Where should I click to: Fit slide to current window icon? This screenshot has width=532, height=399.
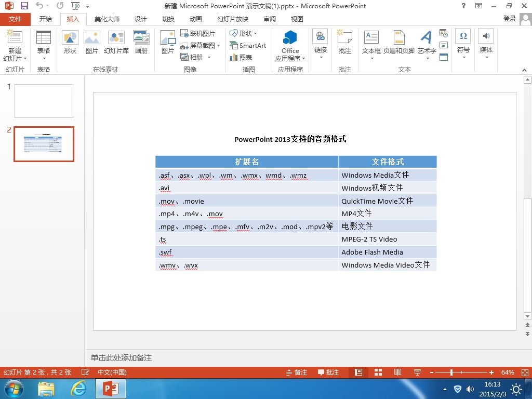coord(525,372)
